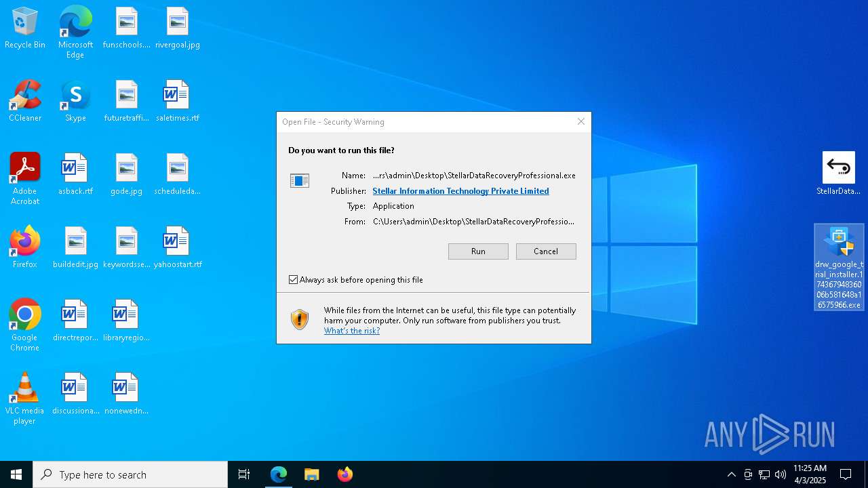This screenshot has height=488, width=868.
Task: Select the nonewedn document icon
Action: (126, 394)
